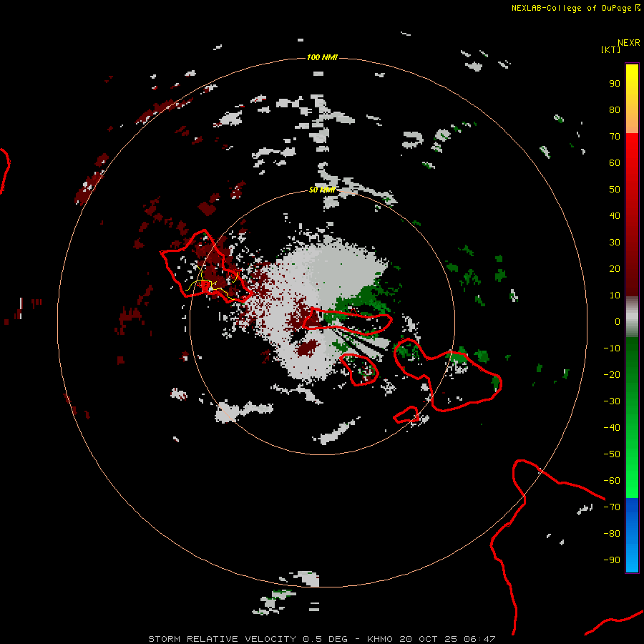This screenshot has width=644, height=644.
Task: Click the -20 value on velocity scale
Action: point(612,374)
